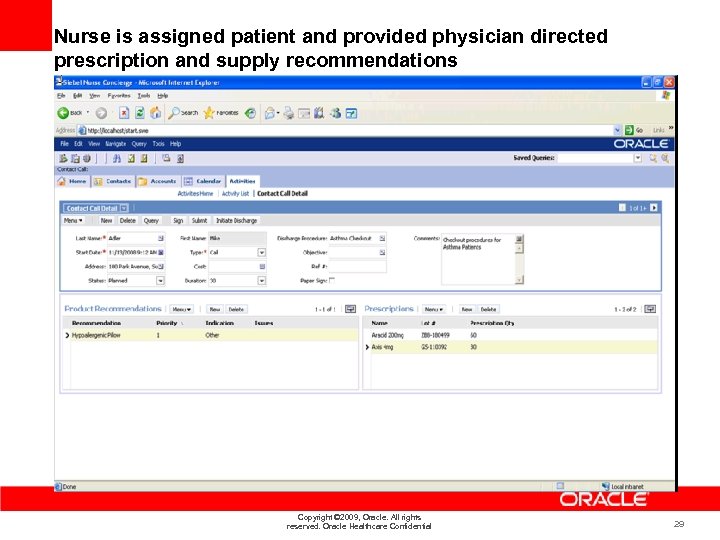720x540 pixels.
Task: Open the Type dropdown showing Call
Action: pos(261,253)
